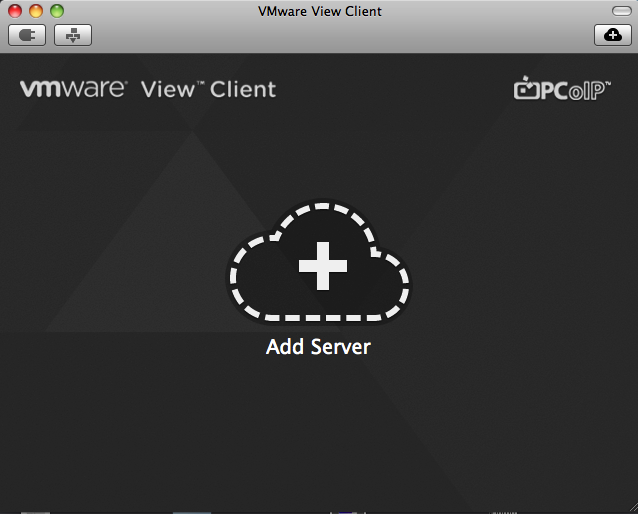638x514 pixels.
Task: Click the Add Server label
Action: (318, 347)
